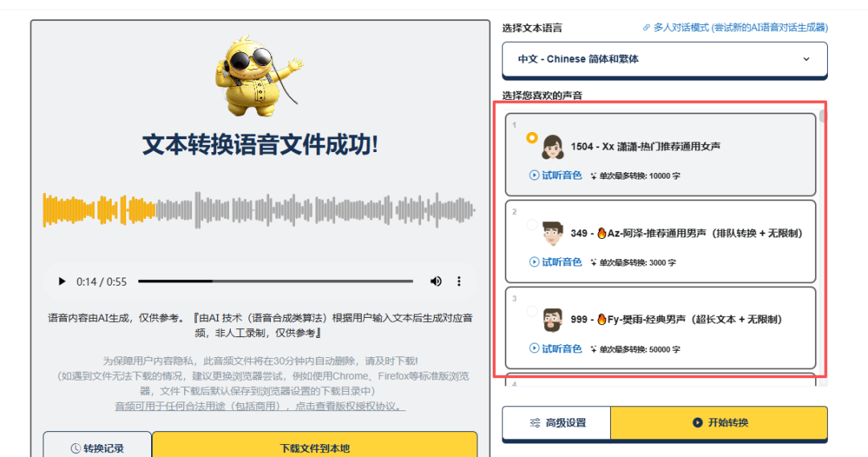
Task: Click clock icon in 转换记录
Action: (76, 449)
